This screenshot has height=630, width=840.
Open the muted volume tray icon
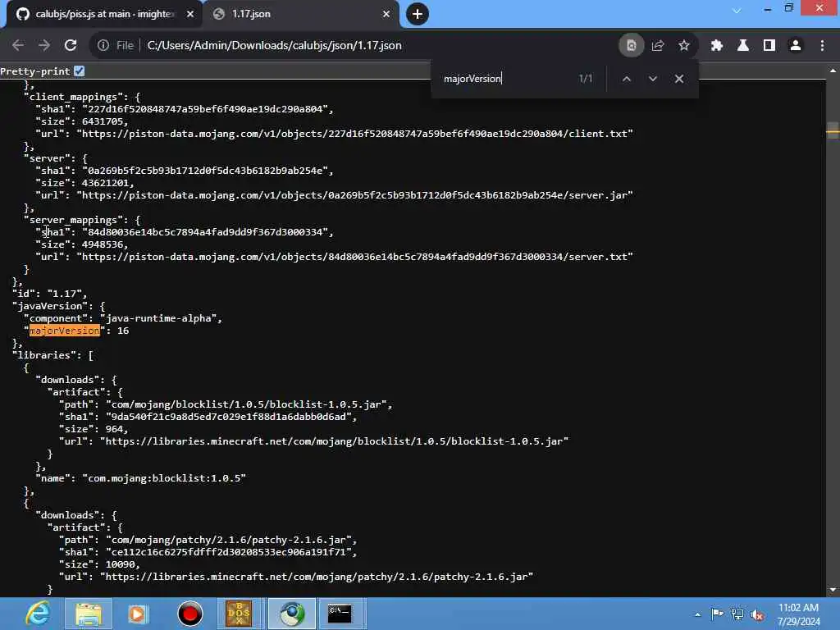coord(757,614)
